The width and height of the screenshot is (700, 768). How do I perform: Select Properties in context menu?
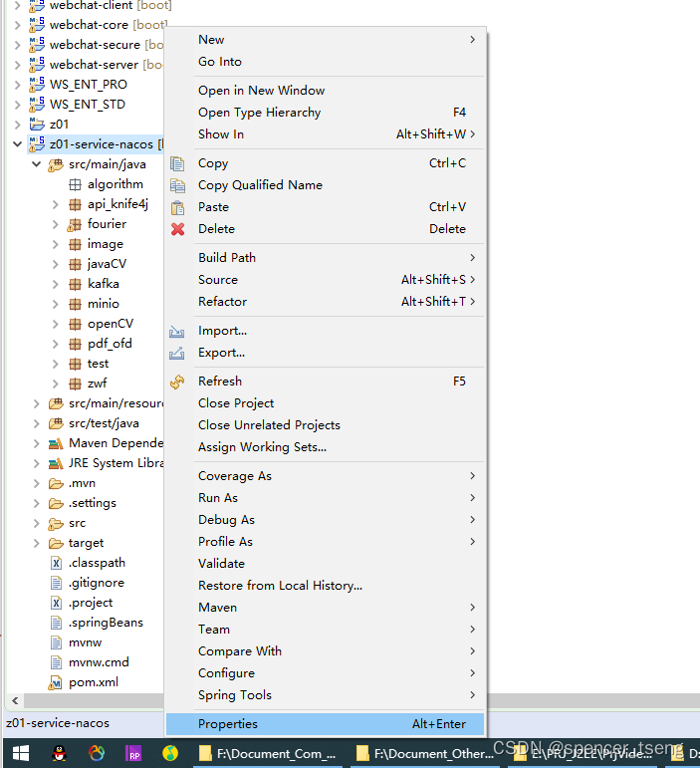(x=325, y=724)
